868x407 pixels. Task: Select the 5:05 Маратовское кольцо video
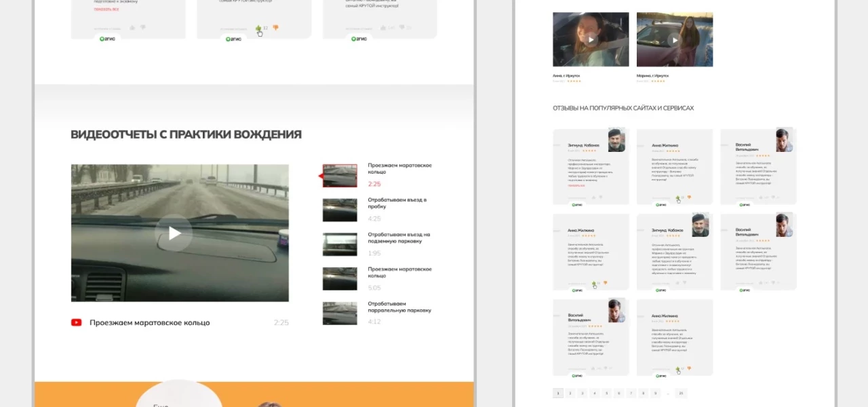[340, 278]
